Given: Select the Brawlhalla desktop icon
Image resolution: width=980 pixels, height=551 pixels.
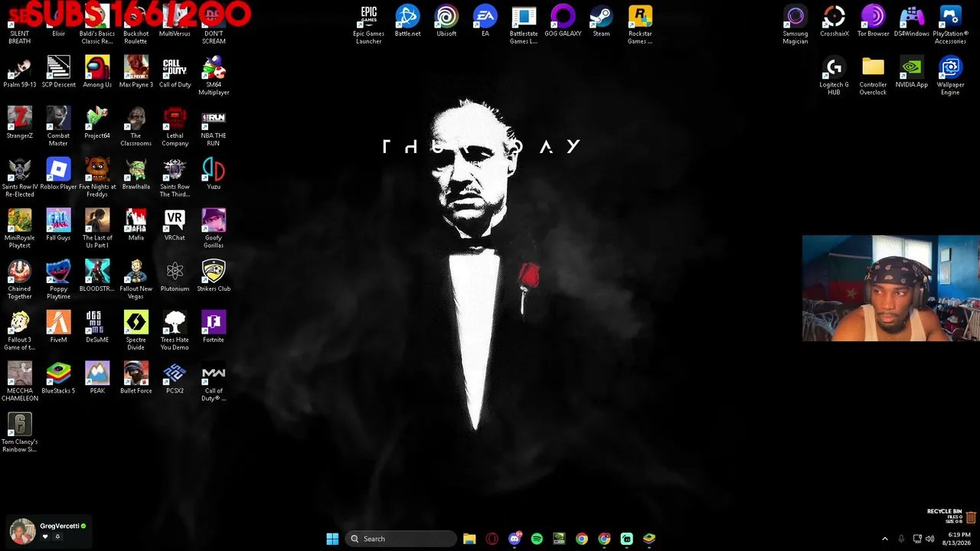Looking at the screenshot, I should coord(136,174).
